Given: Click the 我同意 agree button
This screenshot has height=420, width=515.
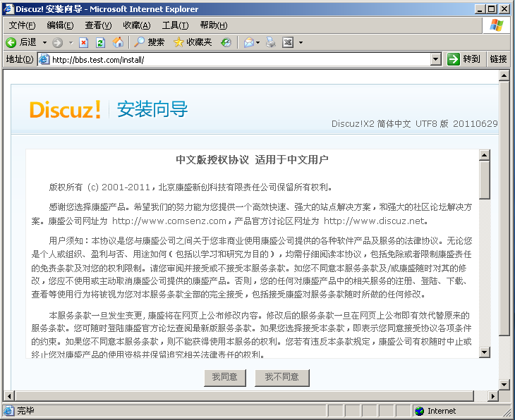Looking at the screenshot, I should click(x=225, y=378).
